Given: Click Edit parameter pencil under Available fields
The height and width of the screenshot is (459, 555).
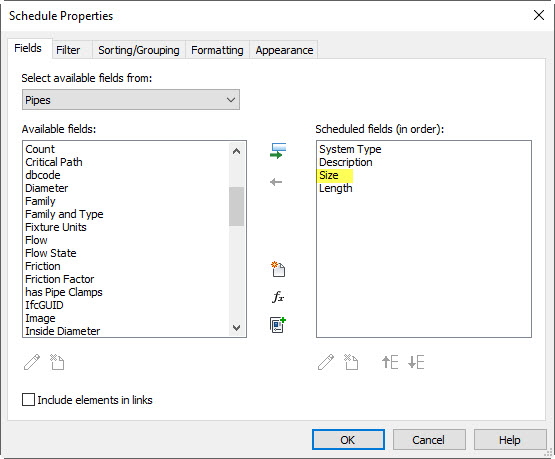Looking at the screenshot, I should click(32, 362).
